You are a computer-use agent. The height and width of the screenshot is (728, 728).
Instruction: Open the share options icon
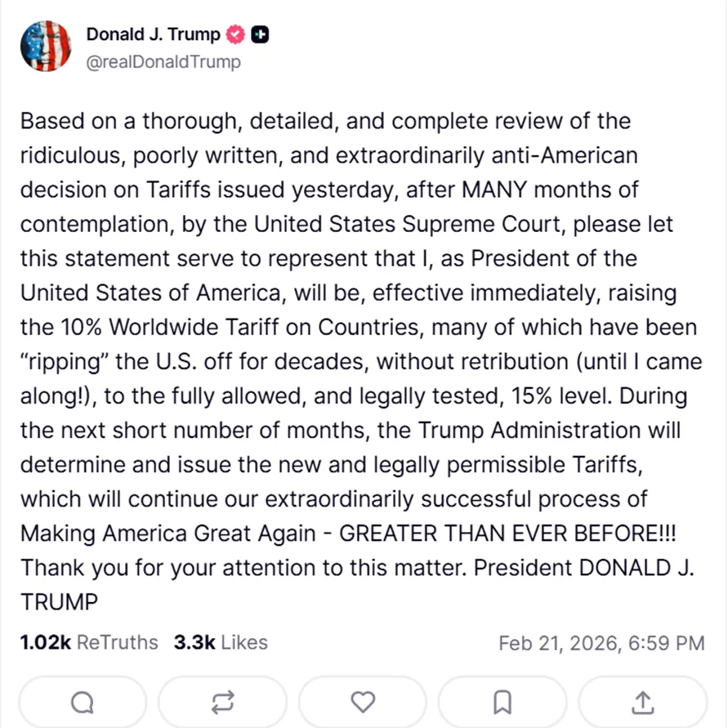643,701
